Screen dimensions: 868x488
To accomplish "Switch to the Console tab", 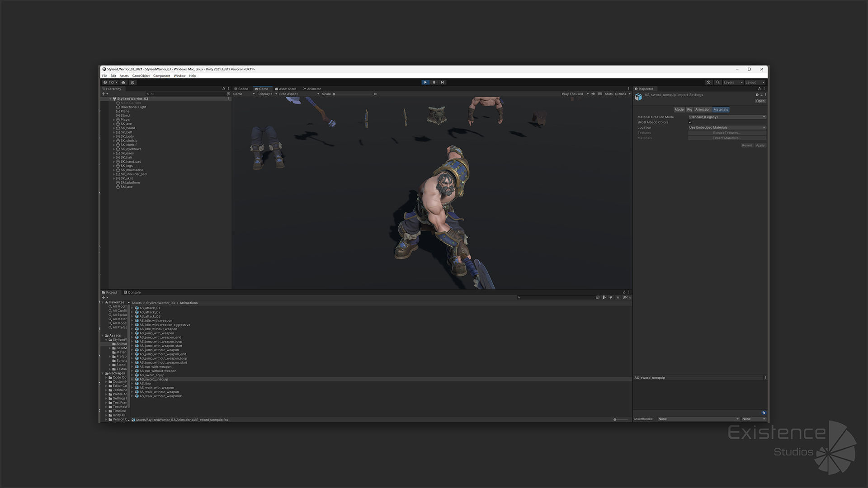I will pos(132,292).
